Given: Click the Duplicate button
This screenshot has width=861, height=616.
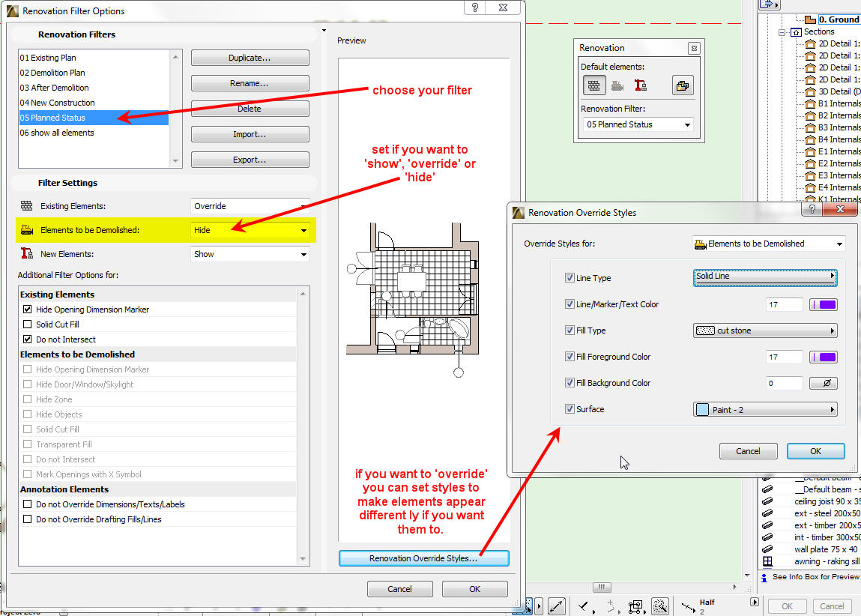Looking at the screenshot, I should click(x=250, y=58).
